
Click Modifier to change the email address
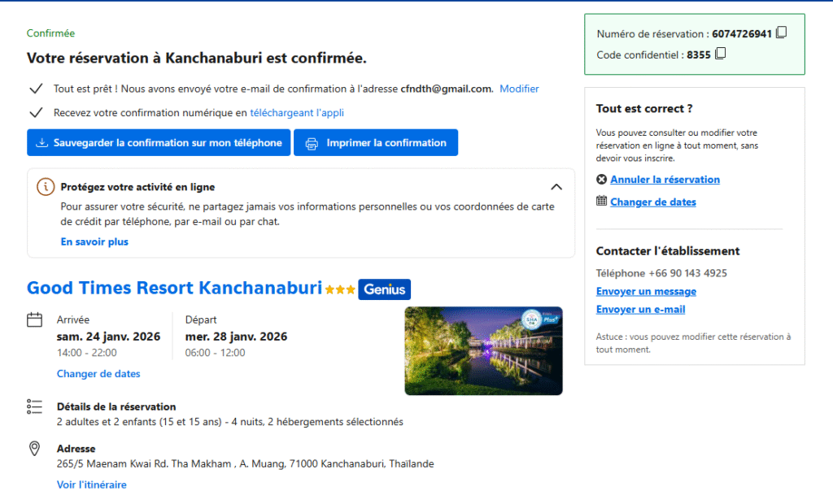519,89
